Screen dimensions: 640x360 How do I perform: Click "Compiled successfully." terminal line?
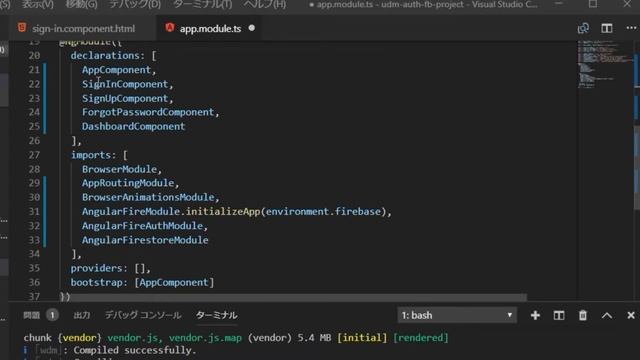click(135, 350)
